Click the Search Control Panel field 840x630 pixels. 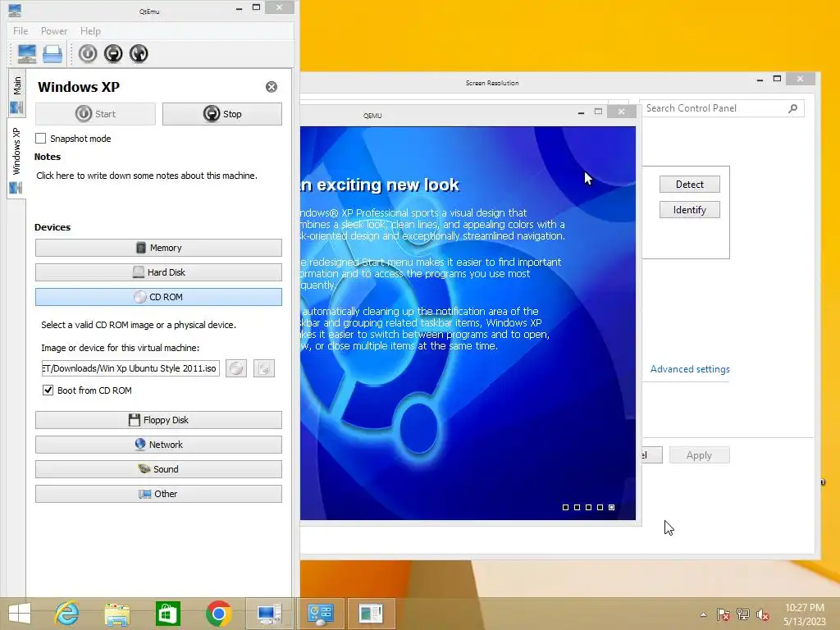click(x=715, y=108)
